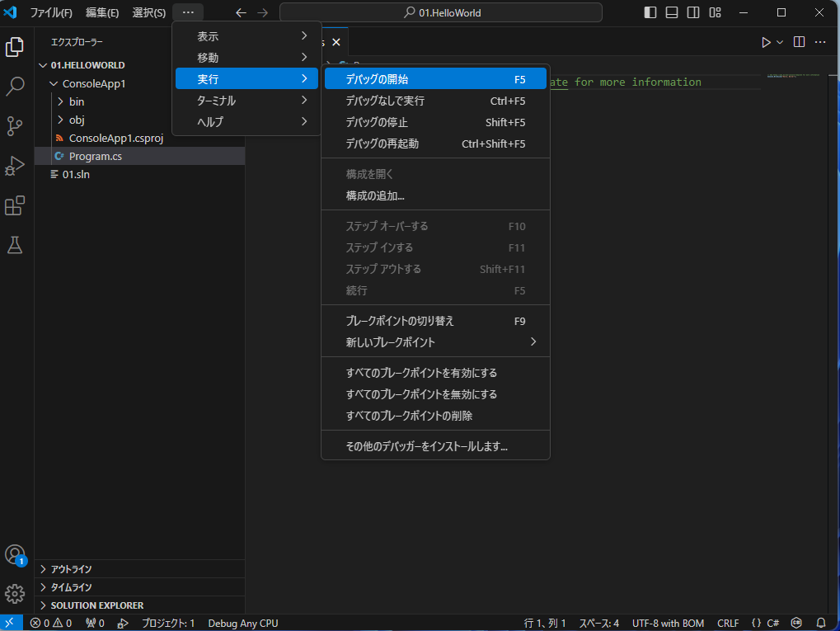
Task: Open the Search view in activity bar
Action: click(15, 87)
